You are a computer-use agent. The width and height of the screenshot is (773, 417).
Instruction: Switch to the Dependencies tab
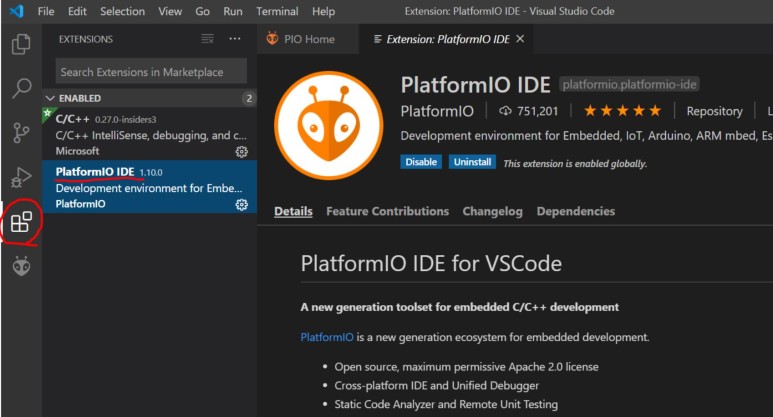(576, 211)
